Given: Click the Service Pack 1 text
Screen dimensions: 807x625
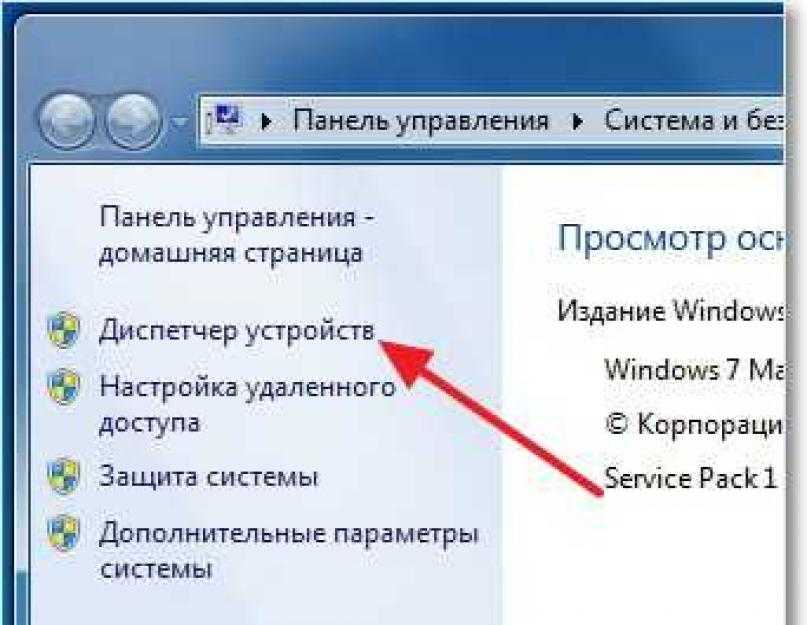Looking at the screenshot, I should tap(690, 478).
